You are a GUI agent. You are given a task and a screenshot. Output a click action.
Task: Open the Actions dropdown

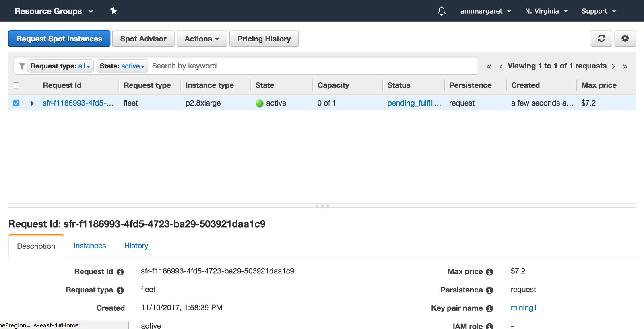(x=202, y=39)
